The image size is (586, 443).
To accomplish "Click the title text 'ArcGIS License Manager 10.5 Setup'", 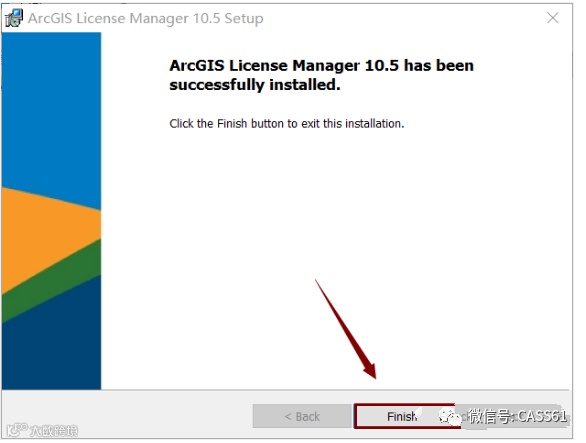I will click(x=146, y=18).
